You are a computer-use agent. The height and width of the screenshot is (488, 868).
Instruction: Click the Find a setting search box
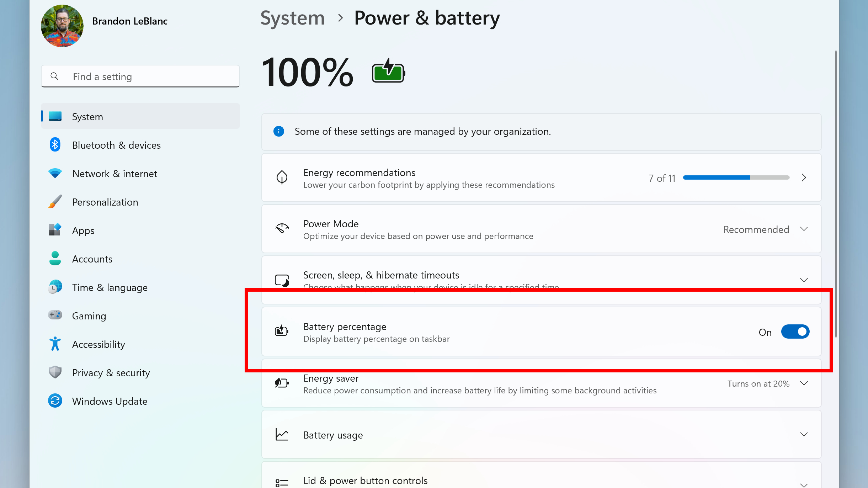click(x=140, y=76)
